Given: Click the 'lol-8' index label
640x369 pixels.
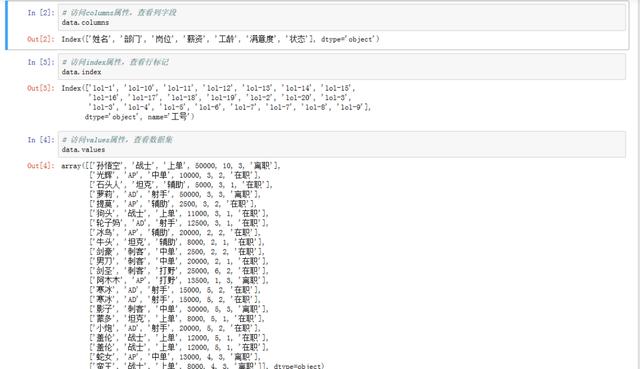Looking at the screenshot, I should [x=315, y=107].
